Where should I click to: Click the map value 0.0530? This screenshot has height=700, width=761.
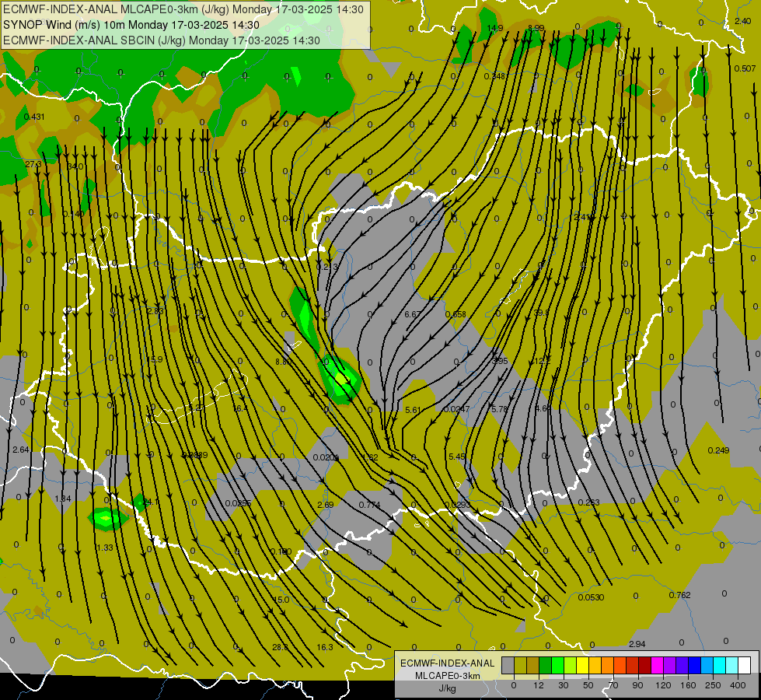(x=591, y=597)
